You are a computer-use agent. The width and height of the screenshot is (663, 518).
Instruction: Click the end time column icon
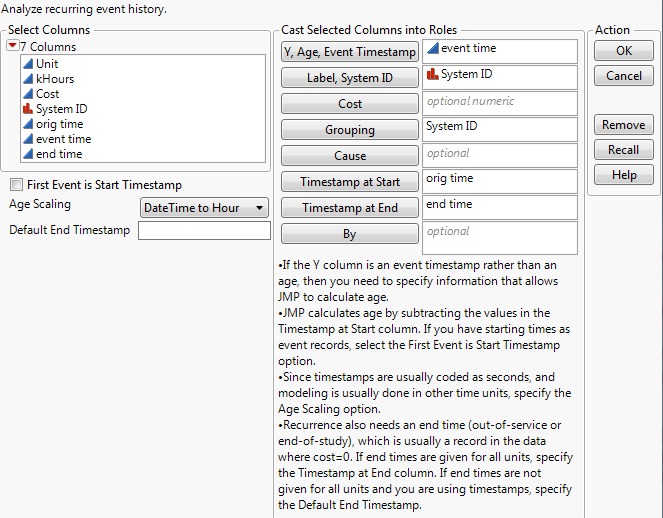27,154
